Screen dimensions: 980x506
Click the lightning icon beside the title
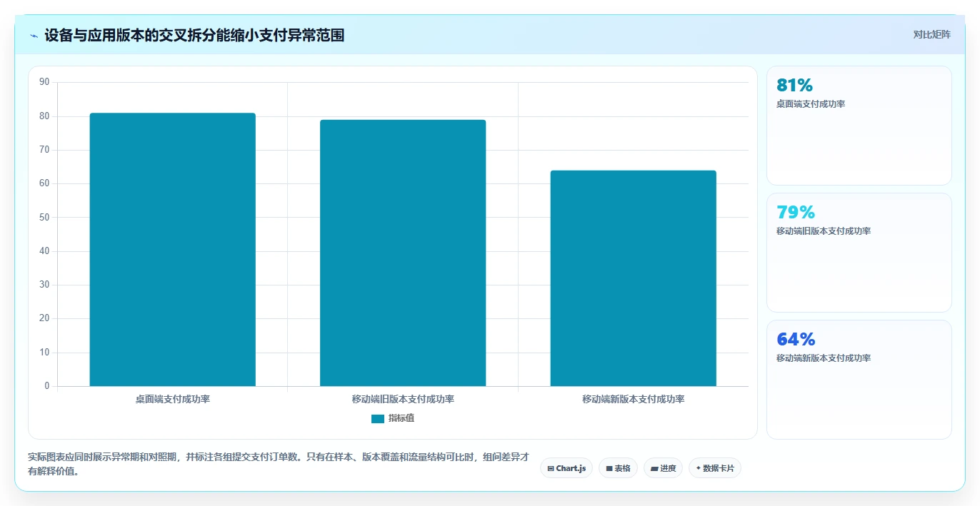[34, 35]
